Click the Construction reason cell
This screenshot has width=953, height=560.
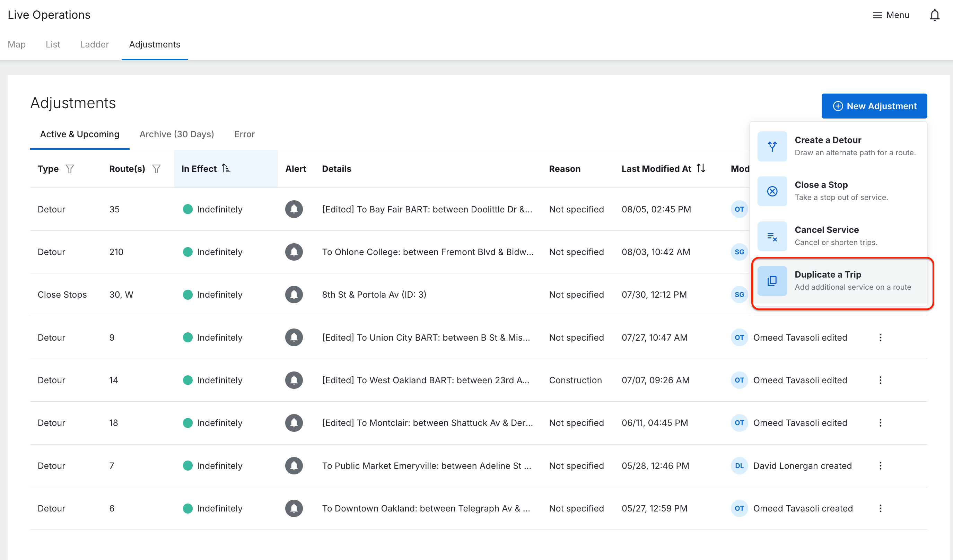point(575,380)
